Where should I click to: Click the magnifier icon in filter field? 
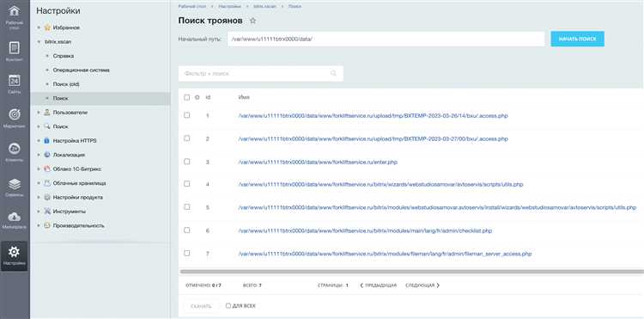pyautogui.click(x=333, y=73)
